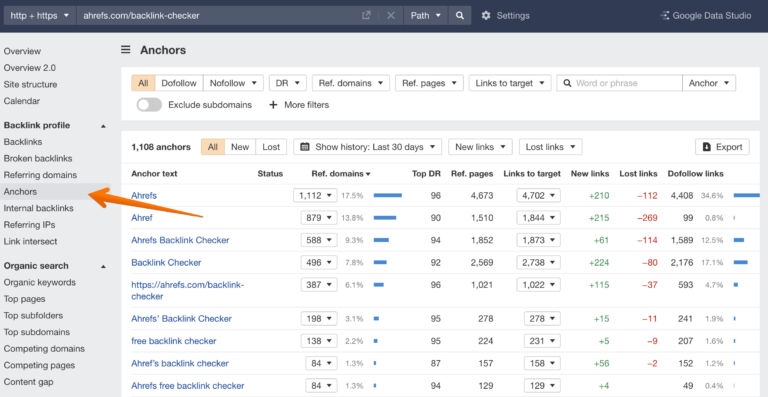Screen dimensions: 768x397
Task: Sort by the Ref. domains column header
Action: pyautogui.click(x=340, y=174)
